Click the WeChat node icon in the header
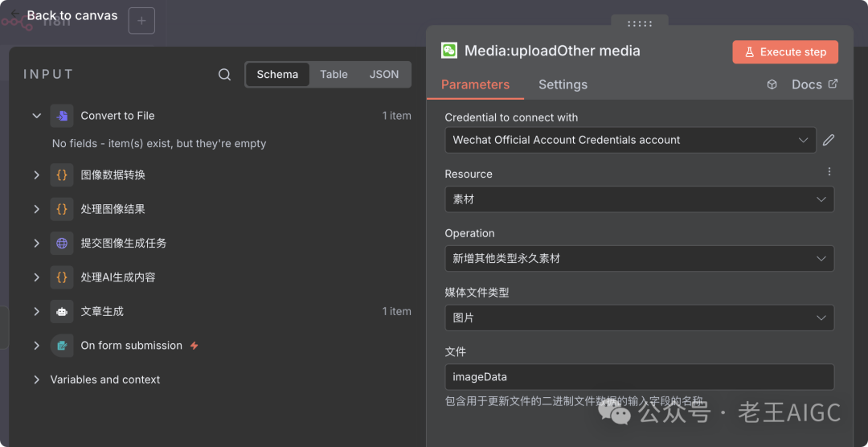Image resolution: width=868 pixels, height=447 pixels. point(449,51)
